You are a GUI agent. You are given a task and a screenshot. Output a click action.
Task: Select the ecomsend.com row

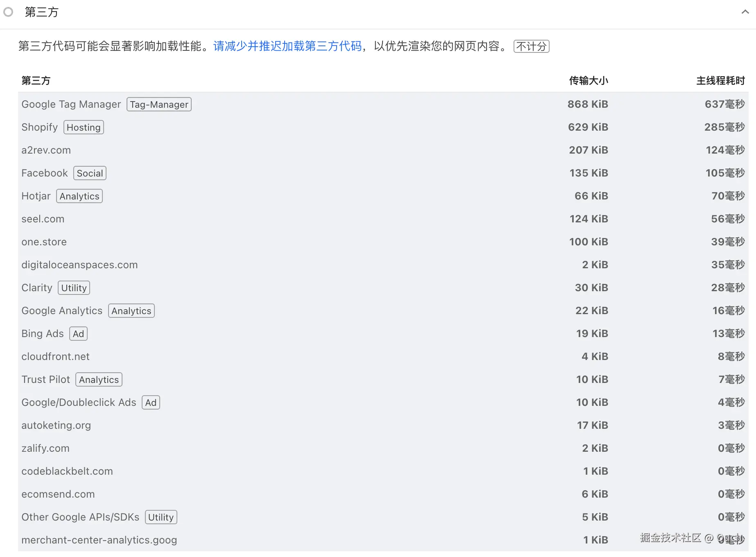coord(383,494)
